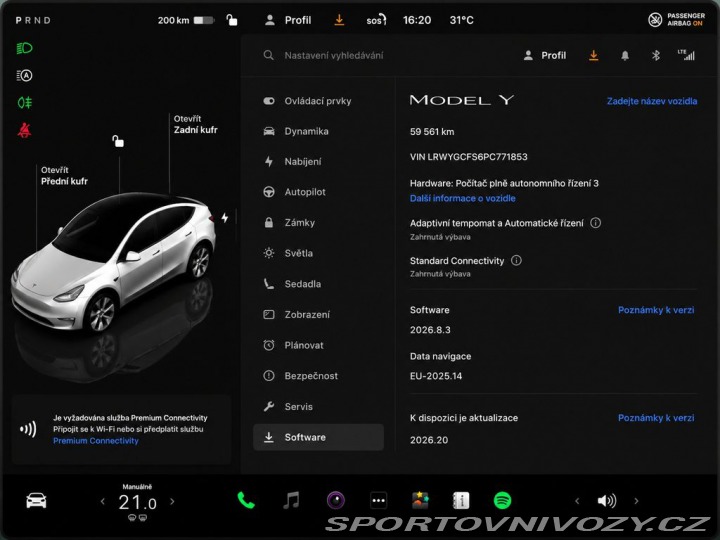Show info for Standard Connectivity

point(516,260)
